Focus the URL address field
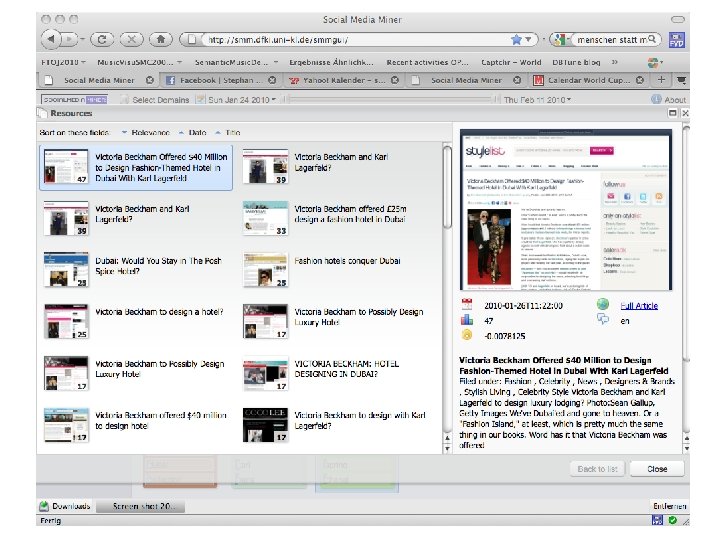Viewport: 720px width, 540px height. (x=356, y=40)
